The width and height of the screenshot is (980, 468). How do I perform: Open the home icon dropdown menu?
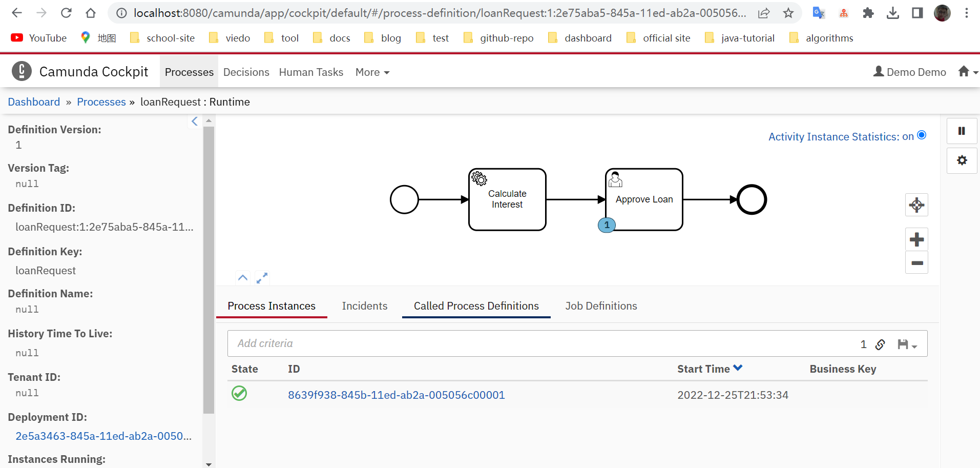968,72
